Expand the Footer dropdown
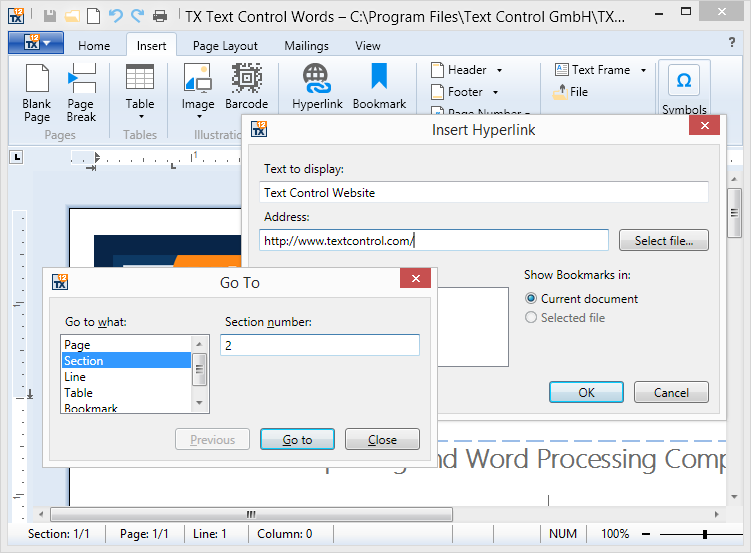Screen dimensions: 751x553 coord(495,93)
